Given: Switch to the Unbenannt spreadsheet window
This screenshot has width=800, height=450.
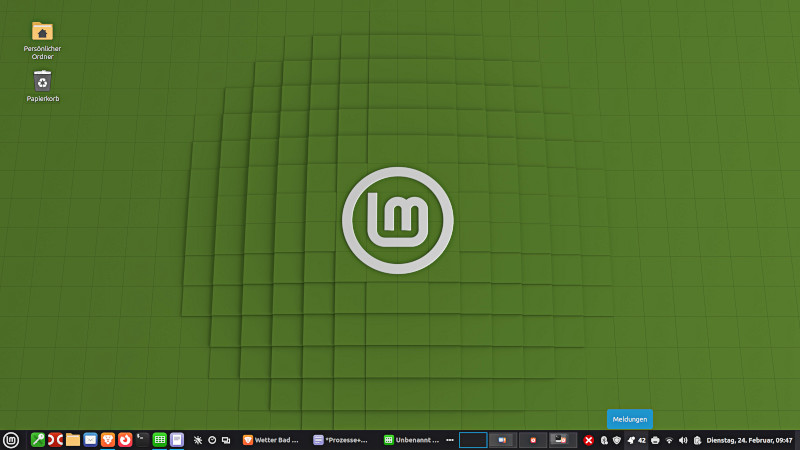Looking at the screenshot, I should pos(411,440).
